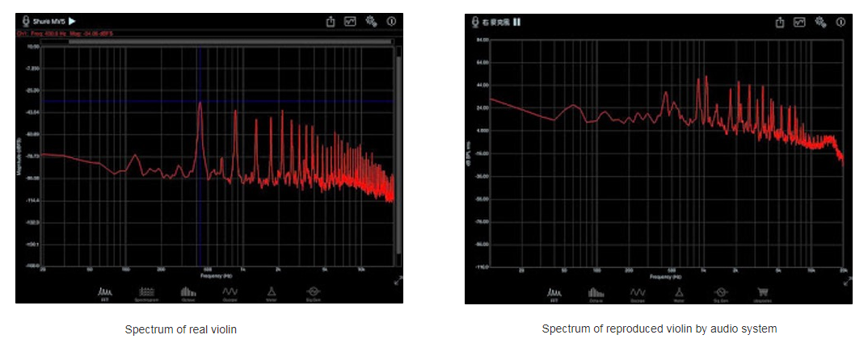Open info icon in real violin window
The width and height of the screenshot is (868, 360).
pos(391,22)
